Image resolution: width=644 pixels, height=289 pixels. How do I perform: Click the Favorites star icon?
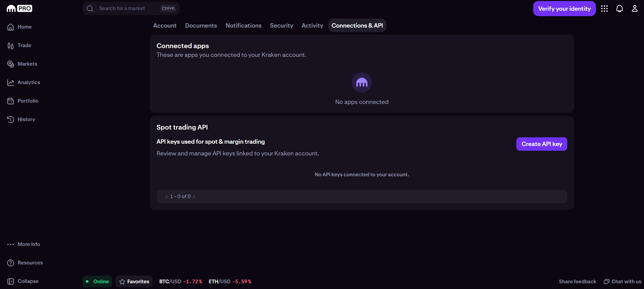click(x=122, y=282)
